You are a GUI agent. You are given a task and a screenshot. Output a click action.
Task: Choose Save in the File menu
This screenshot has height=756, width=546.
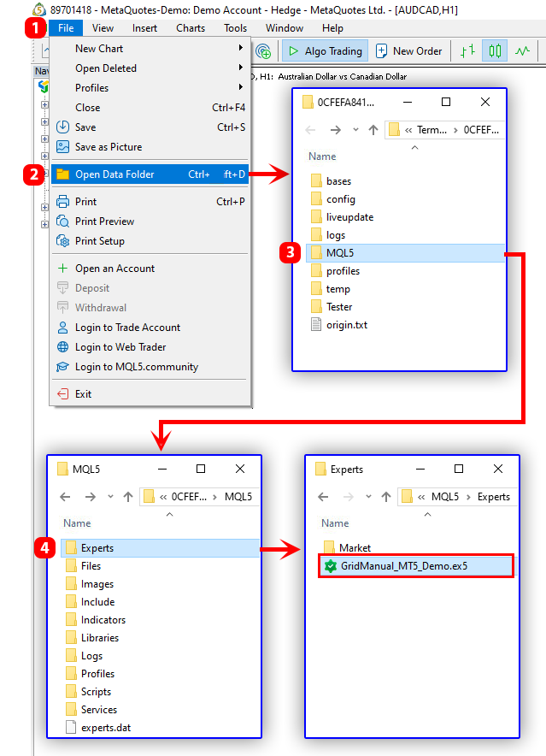[150, 127]
